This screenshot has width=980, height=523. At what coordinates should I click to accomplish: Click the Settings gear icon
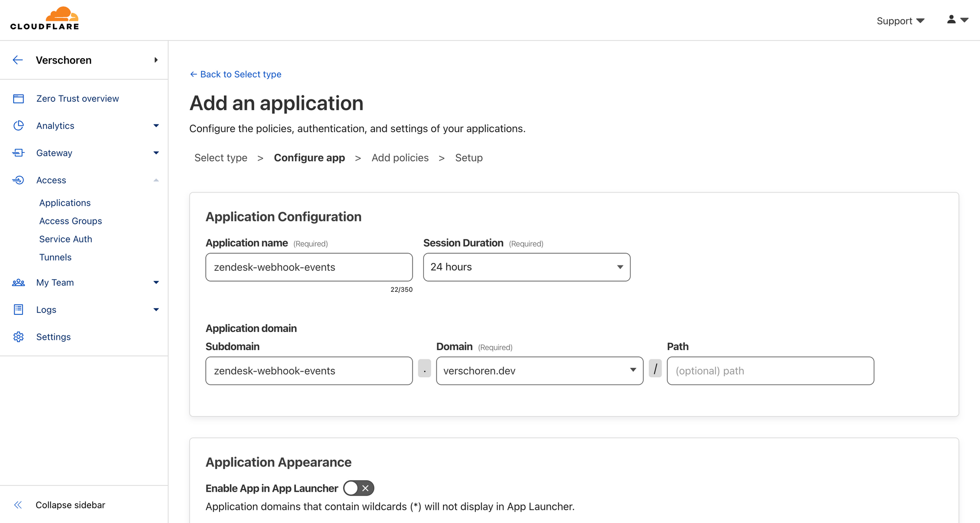(19, 337)
